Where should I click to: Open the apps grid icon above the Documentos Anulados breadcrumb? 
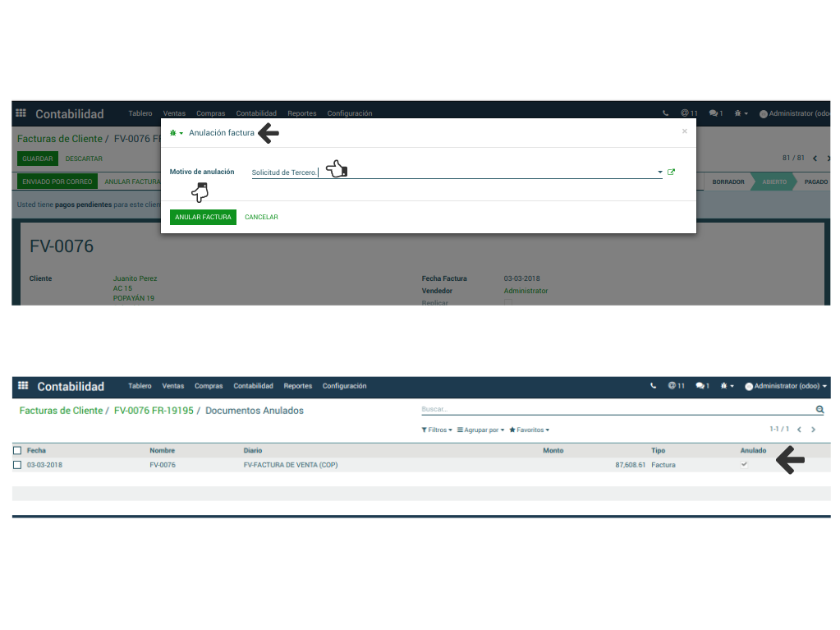point(23,386)
